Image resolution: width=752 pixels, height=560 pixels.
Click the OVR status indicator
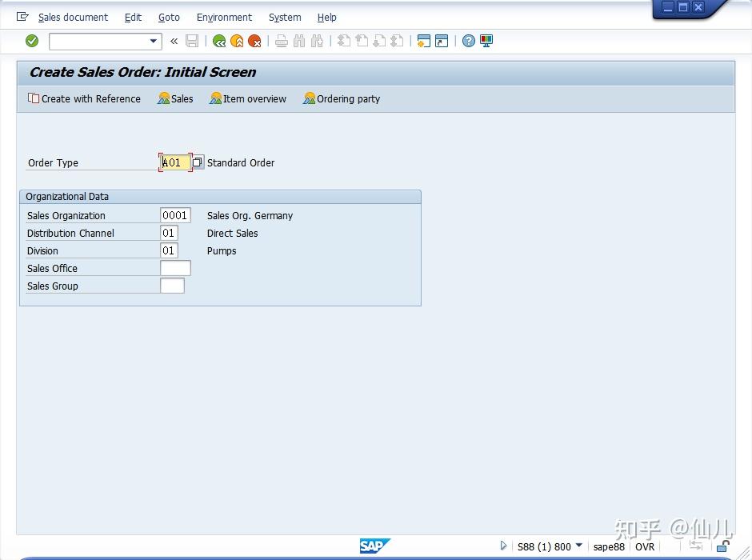pyautogui.click(x=645, y=546)
